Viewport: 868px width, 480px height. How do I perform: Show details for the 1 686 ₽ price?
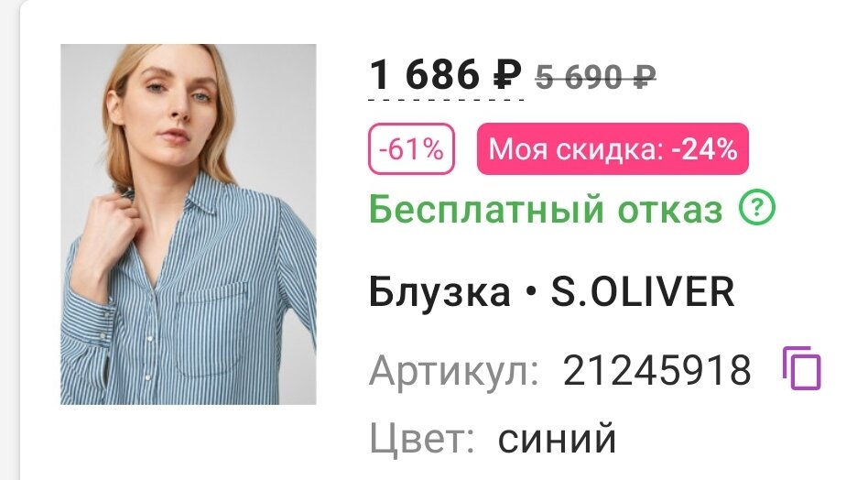tap(445, 75)
